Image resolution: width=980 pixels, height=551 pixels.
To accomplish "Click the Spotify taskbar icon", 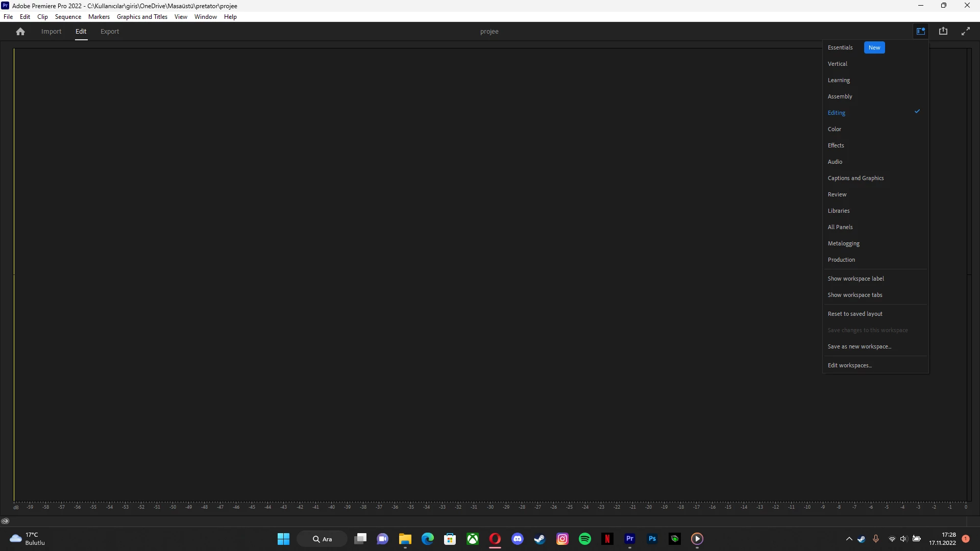I will pyautogui.click(x=584, y=539).
